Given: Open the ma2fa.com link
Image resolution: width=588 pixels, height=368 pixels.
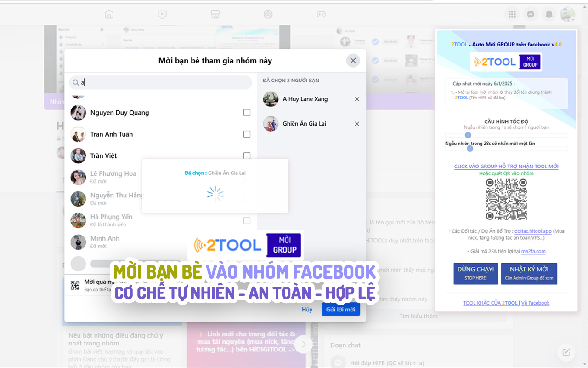Looking at the screenshot, I should (534, 251).
